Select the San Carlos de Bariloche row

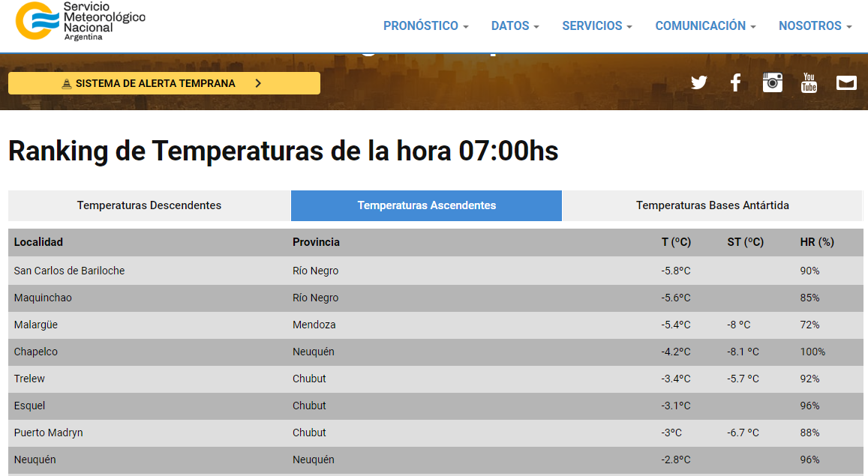tap(69, 271)
